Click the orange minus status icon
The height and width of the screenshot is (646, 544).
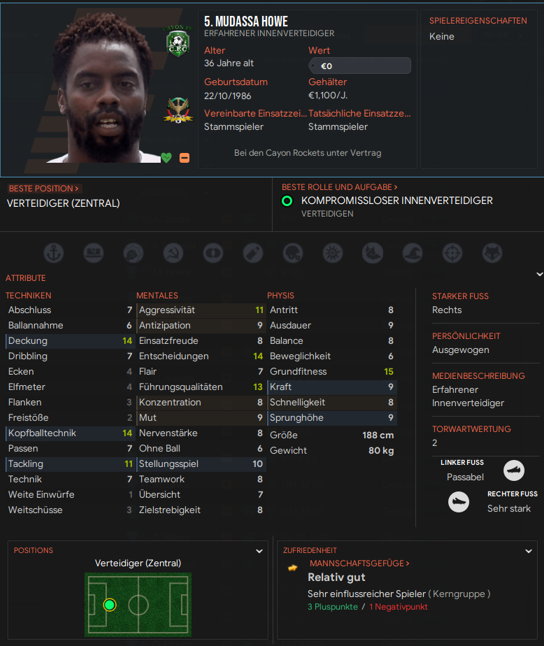coord(185,157)
